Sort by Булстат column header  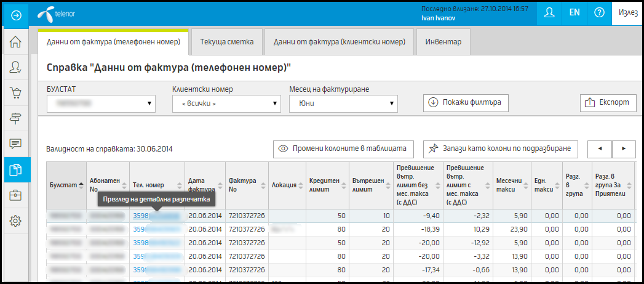pyautogui.click(x=66, y=185)
